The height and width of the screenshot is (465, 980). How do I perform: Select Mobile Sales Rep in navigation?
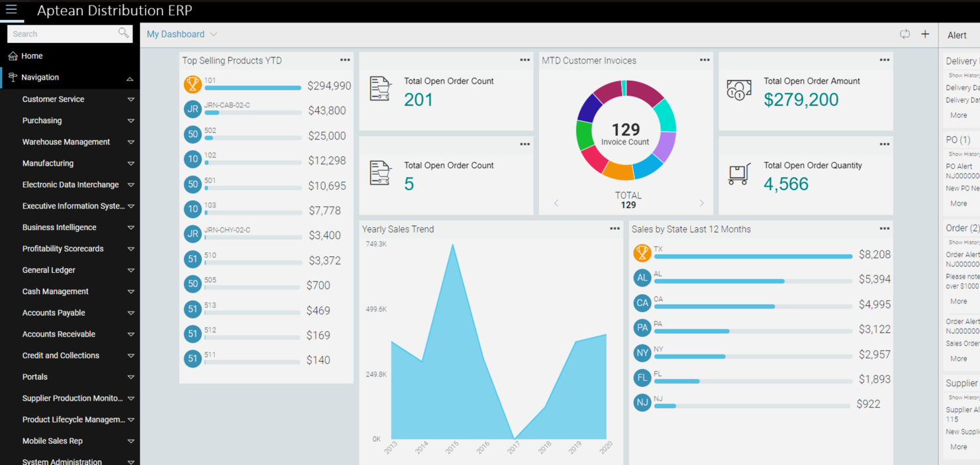point(52,441)
